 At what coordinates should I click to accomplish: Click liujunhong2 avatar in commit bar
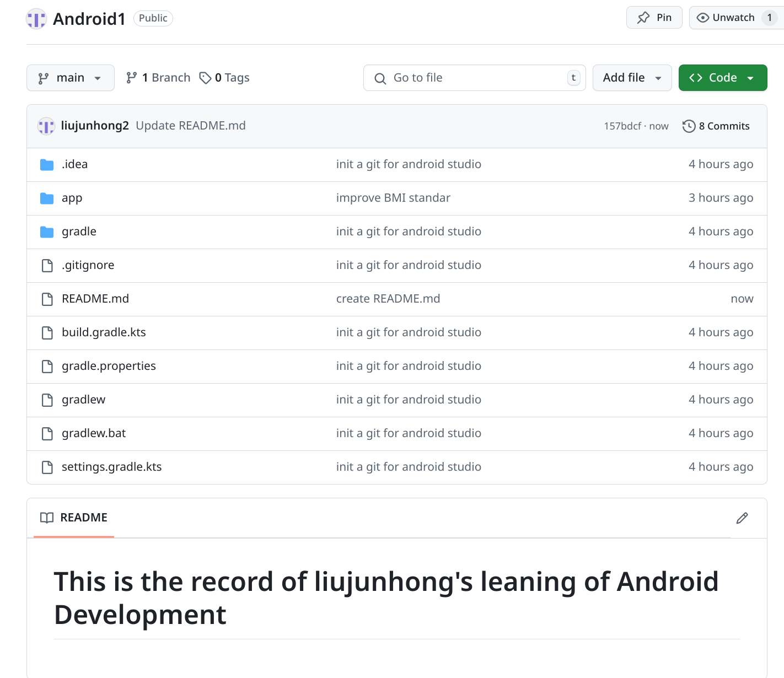point(46,126)
